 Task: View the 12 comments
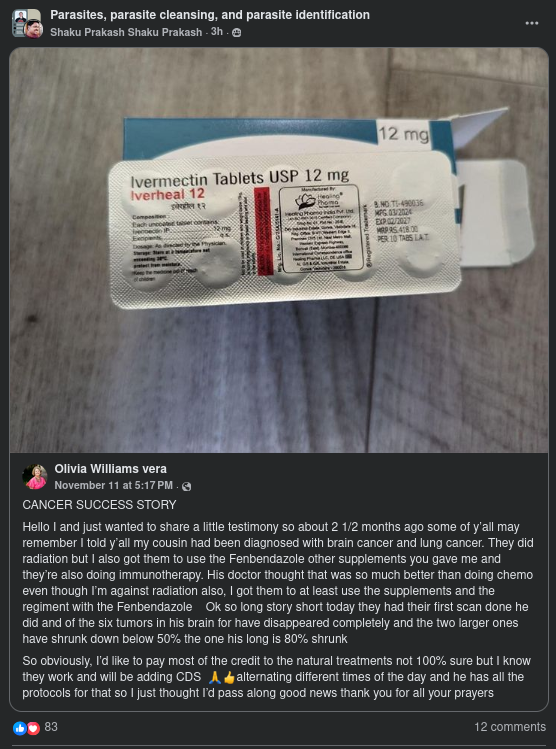point(510,727)
